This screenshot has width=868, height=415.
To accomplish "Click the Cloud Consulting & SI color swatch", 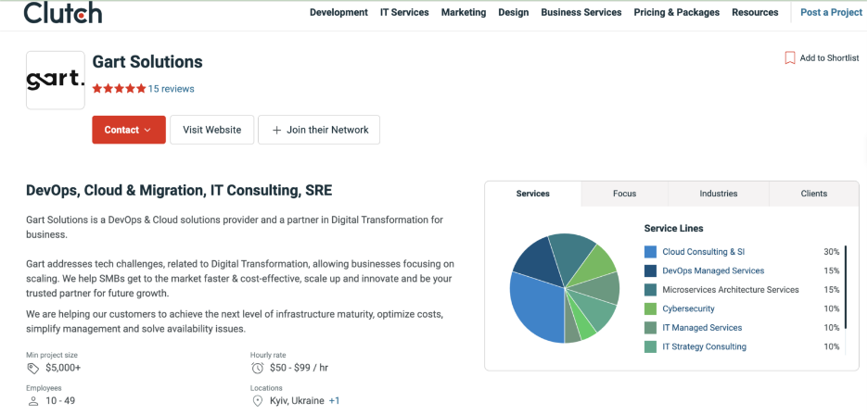I will pos(650,252).
